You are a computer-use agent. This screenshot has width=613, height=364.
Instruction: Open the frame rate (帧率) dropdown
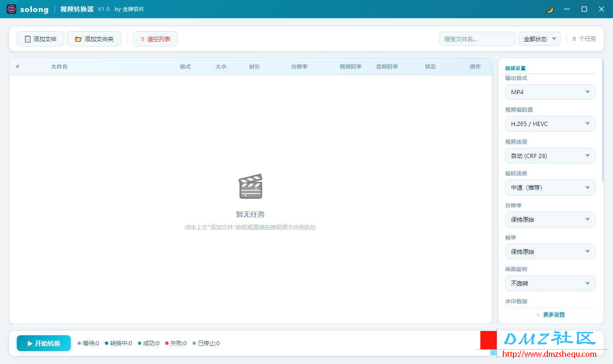tap(550, 251)
